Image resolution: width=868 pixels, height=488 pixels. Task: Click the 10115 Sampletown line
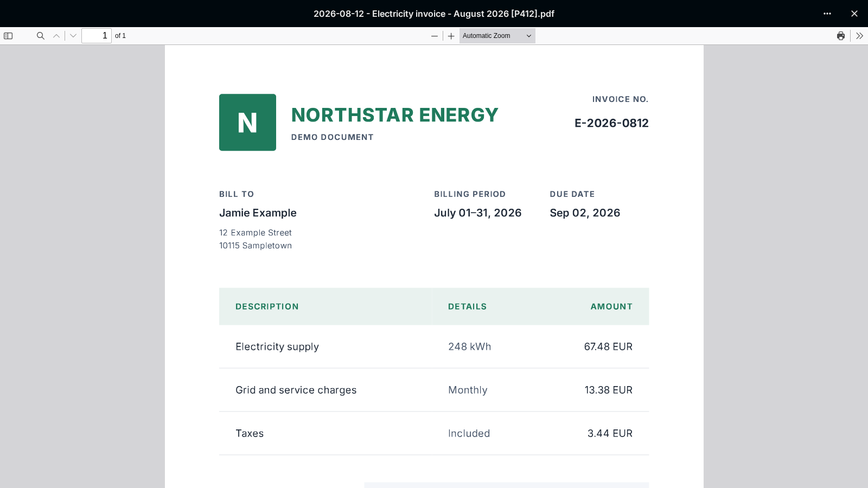click(x=256, y=246)
